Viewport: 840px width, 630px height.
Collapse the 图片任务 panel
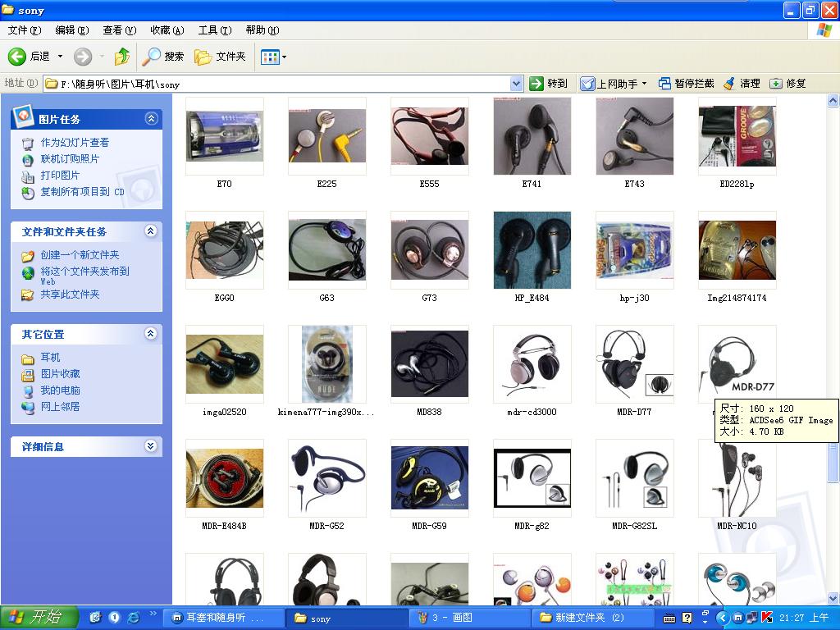152,118
